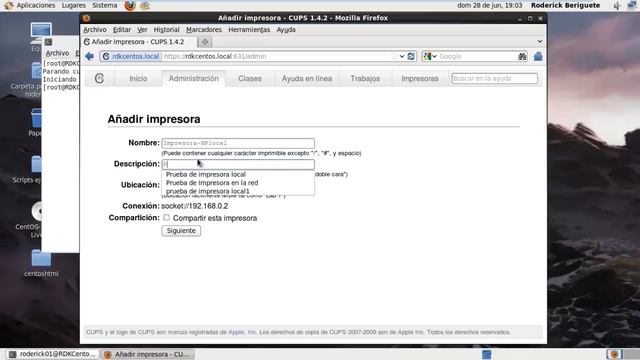The width and height of the screenshot is (640, 360).
Task: Go to CUPS Inicio tab
Action: [x=138, y=78]
